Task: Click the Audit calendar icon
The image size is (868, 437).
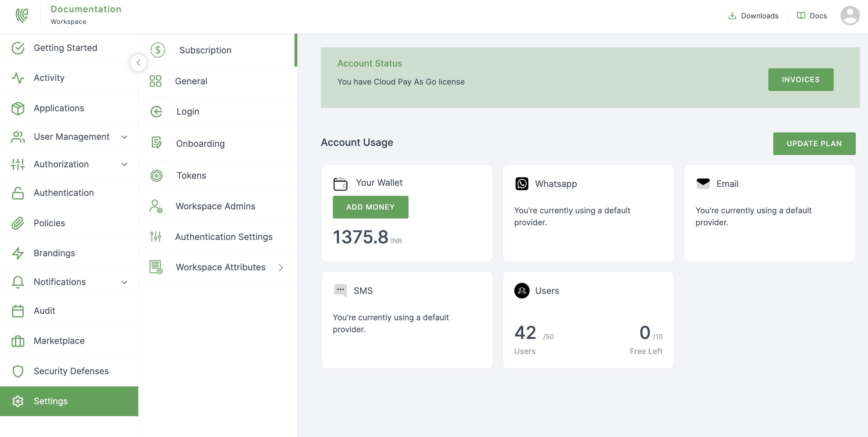Action: pyautogui.click(x=18, y=311)
